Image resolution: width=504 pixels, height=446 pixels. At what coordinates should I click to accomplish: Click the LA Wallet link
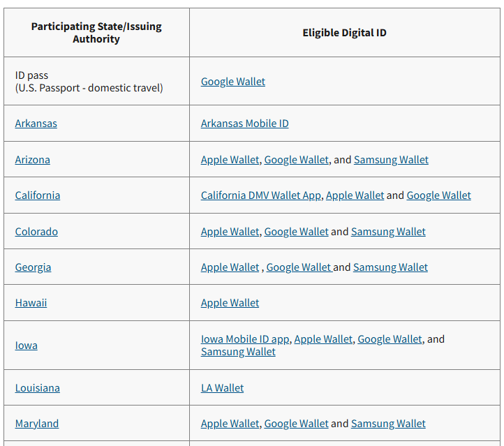pos(222,388)
